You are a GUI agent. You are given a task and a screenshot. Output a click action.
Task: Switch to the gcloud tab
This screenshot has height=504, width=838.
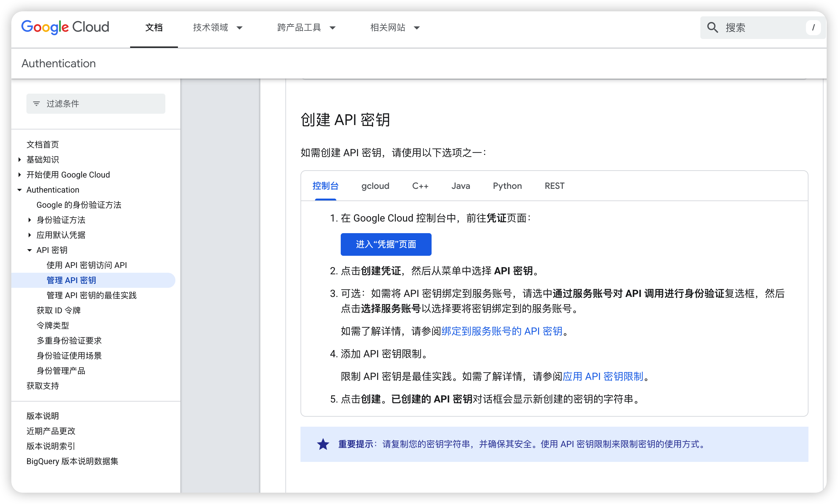pos(375,186)
